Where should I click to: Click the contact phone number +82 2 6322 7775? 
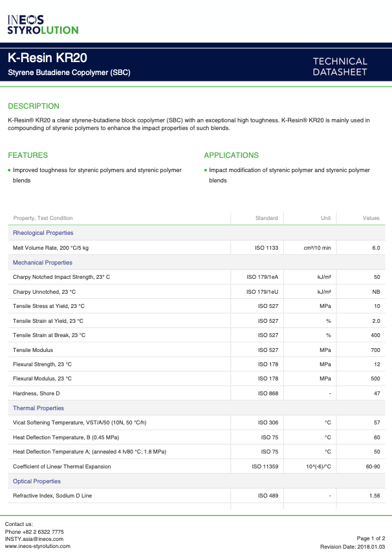[x=34, y=532]
